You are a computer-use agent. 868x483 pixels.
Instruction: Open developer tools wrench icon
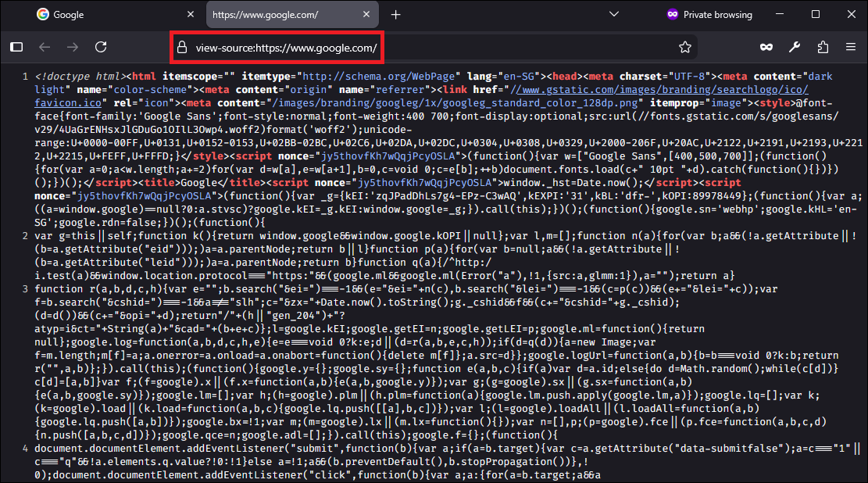(795, 47)
